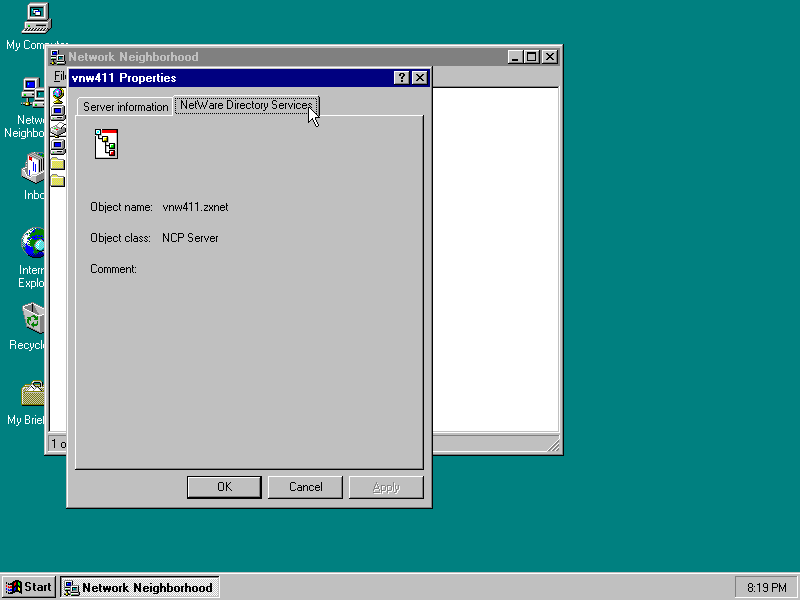Screen dimensions: 800x600
Task: Switch to the Server information tab
Action: pyautogui.click(x=125, y=107)
